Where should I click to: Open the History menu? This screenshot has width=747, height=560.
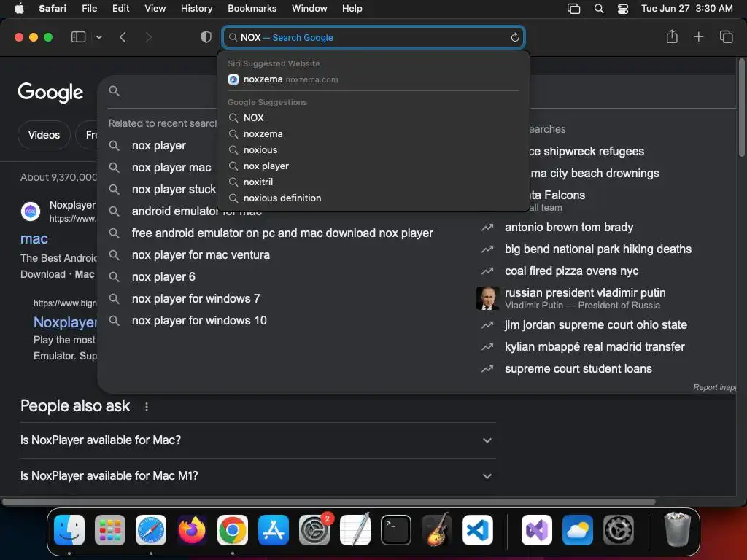pos(196,9)
